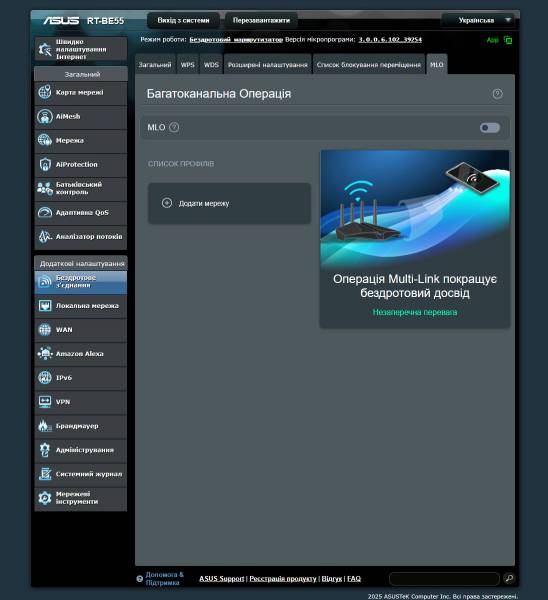Open the roaming block list tab
548x600 pixels.
pyautogui.click(x=369, y=65)
